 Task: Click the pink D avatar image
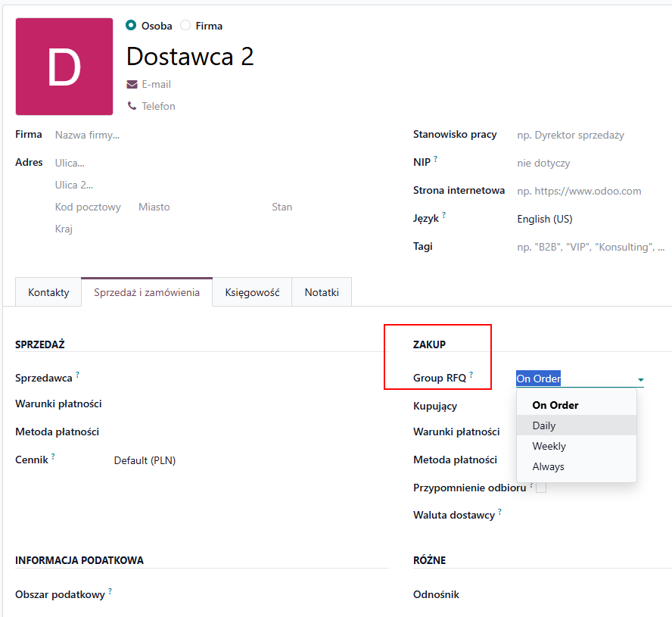coord(64,67)
